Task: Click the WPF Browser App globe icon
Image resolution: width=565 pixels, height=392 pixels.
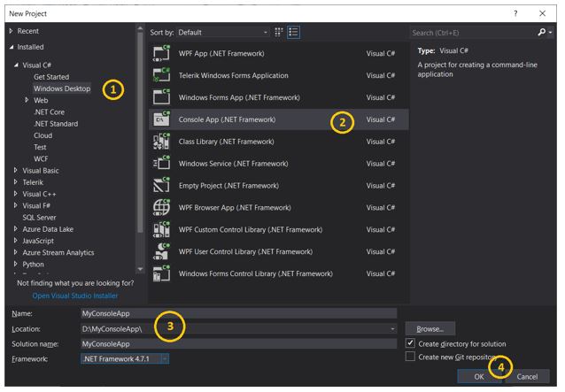Action: point(161,207)
